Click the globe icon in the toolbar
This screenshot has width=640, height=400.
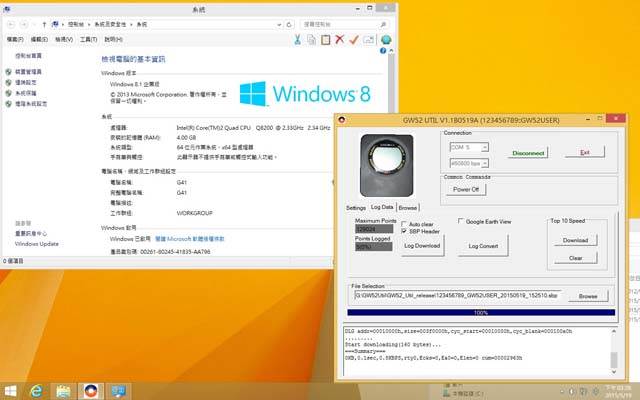[x=385, y=40]
